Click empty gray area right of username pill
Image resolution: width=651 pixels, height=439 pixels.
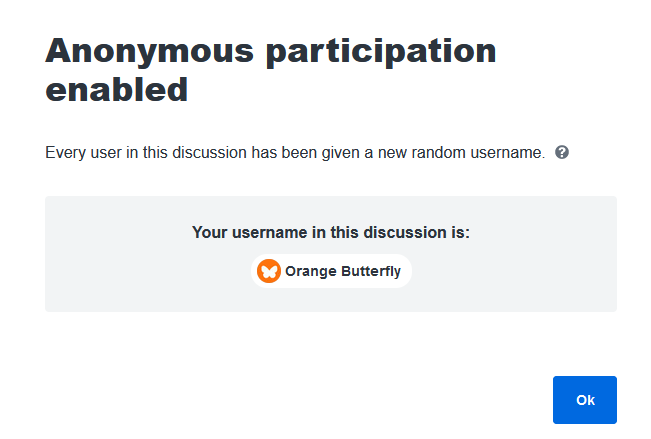[x=514, y=271]
